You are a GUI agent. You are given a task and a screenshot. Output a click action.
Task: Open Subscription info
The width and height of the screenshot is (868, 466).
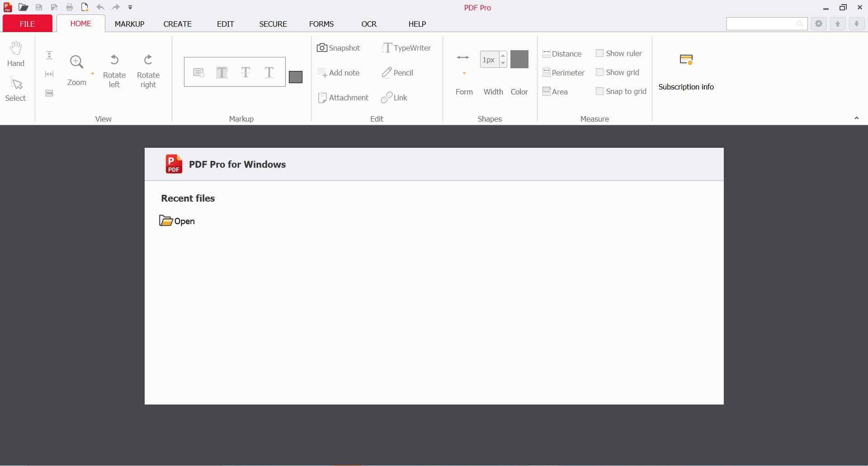point(686,72)
